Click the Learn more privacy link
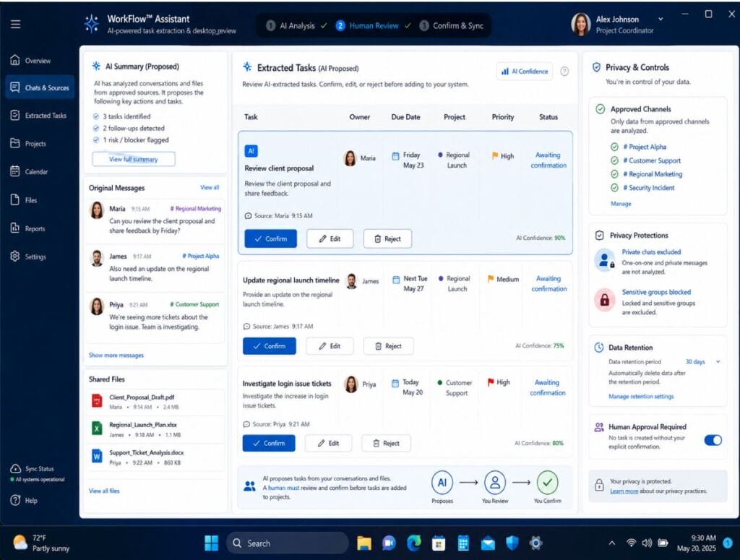 click(x=624, y=491)
